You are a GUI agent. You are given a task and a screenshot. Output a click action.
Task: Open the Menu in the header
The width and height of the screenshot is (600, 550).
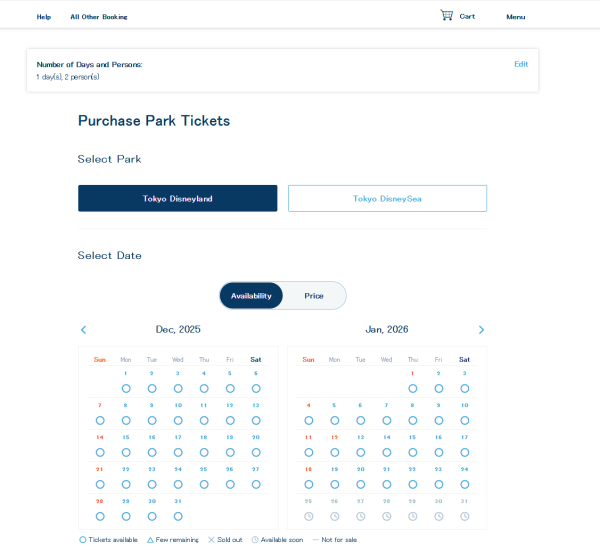click(x=515, y=17)
